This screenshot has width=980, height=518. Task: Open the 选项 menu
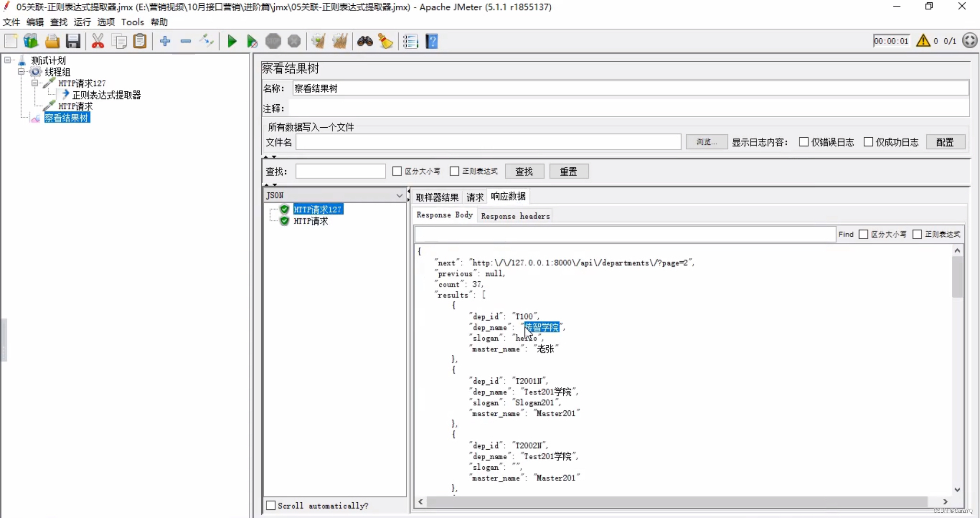[x=106, y=22]
